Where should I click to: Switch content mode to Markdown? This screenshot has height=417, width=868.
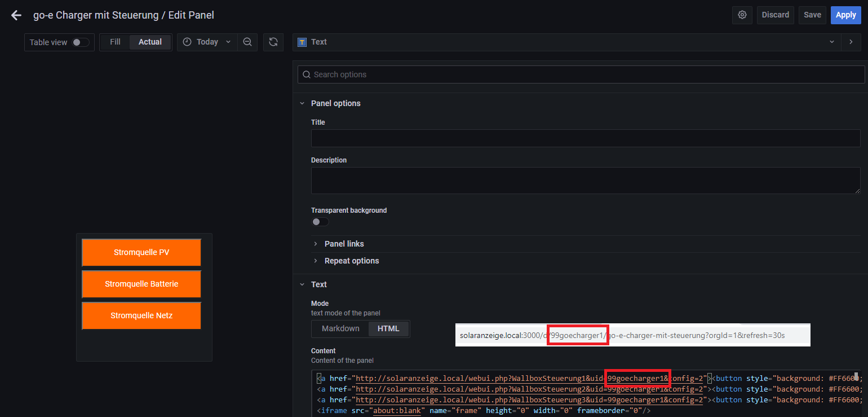pyautogui.click(x=340, y=329)
